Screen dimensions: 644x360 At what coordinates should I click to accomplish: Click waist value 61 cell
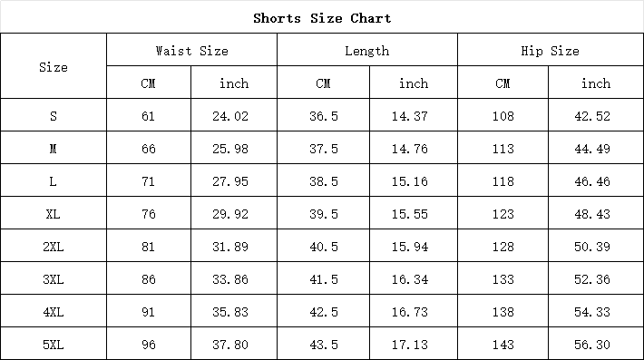click(x=149, y=115)
